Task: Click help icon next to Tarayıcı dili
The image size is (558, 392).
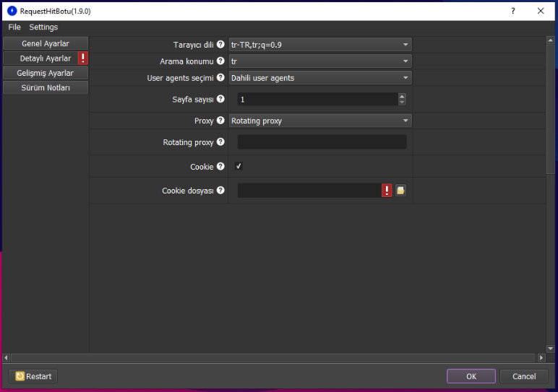Action: click(220, 45)
